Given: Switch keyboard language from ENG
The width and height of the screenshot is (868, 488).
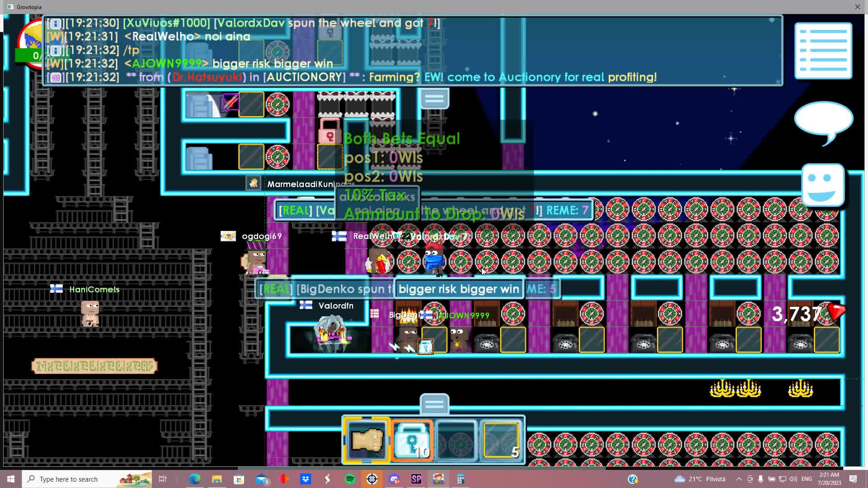Looking at the screenshot, I should point(807,479).
